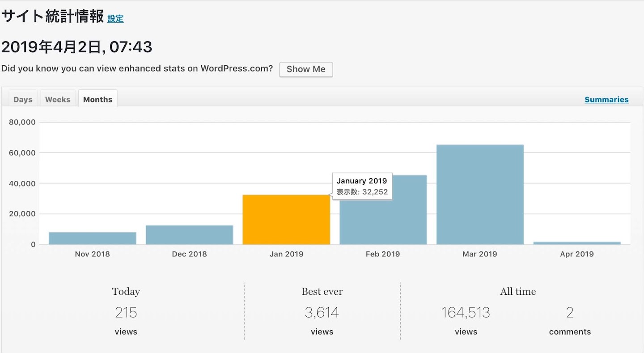The width and height of the screenshot is (644, 353).
Task: Click the Dec 2018 axis label
Action: tap(189, 254)
